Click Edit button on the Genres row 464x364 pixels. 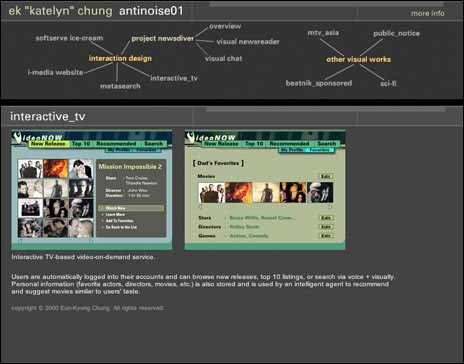pyautogui.click(x=326, y=236)
